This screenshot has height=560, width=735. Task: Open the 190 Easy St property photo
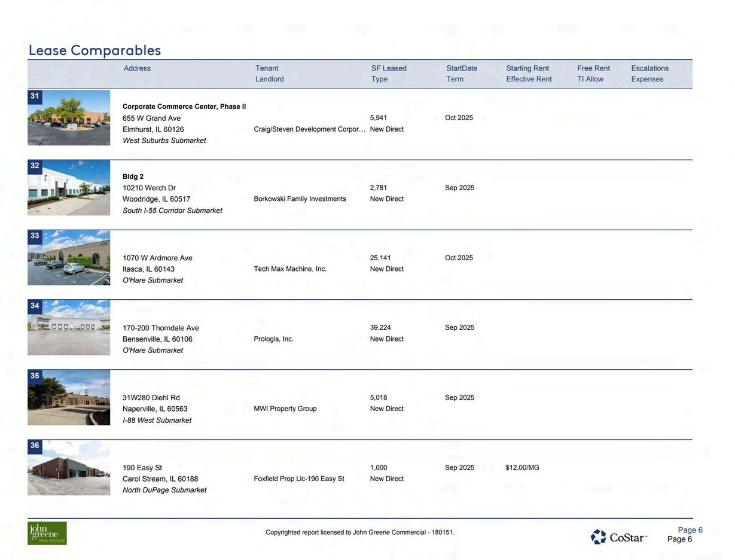point(69,468)
